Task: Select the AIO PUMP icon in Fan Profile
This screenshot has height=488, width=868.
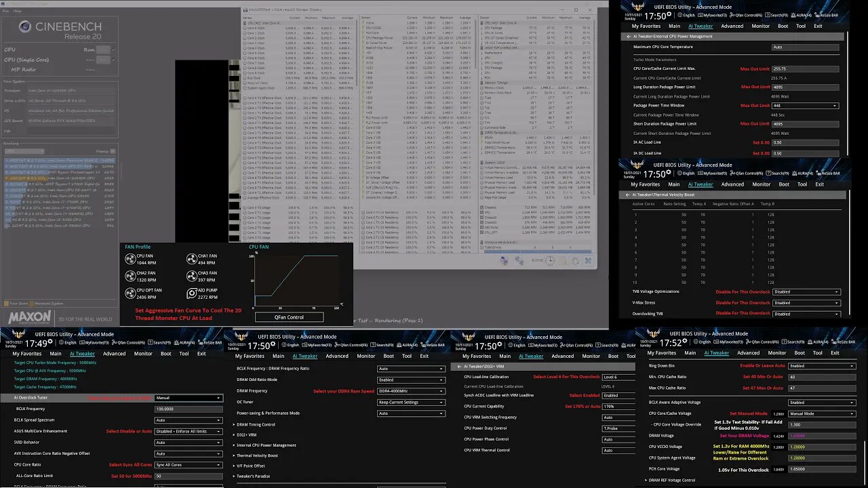Action: click(x=192, y=293)
